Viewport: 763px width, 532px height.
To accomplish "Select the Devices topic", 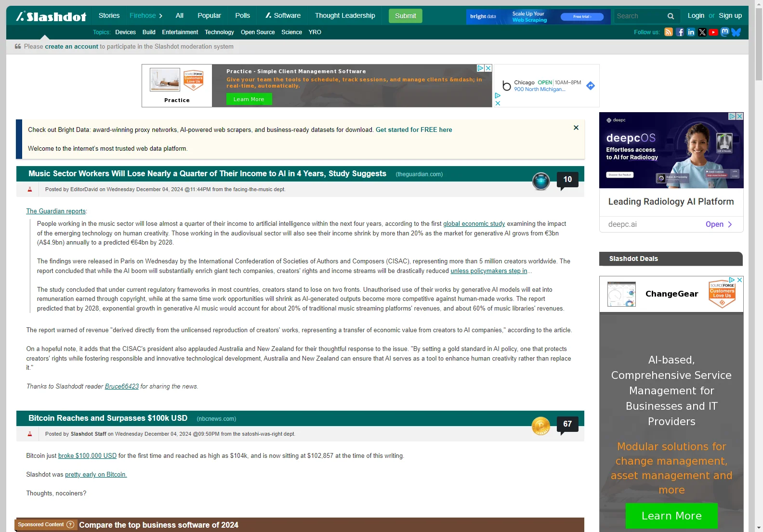I will [125, 32].
